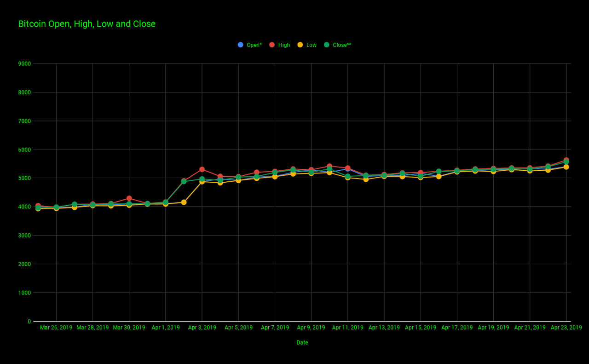Click the yellow Low point on Apr 12
Screen dimensions: 589x364
[x=366, y=179]
